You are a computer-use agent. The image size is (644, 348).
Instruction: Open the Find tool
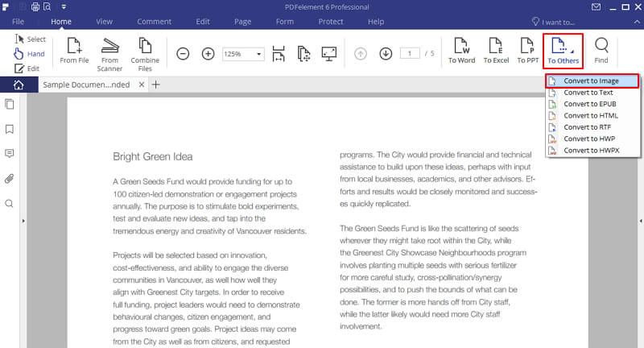pyautogui.click(x=601, y=51)
